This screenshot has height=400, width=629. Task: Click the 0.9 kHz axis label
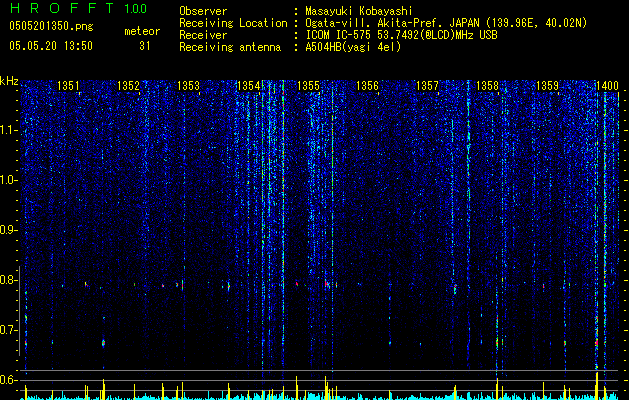pyautogui.click(x=8, y=230)
